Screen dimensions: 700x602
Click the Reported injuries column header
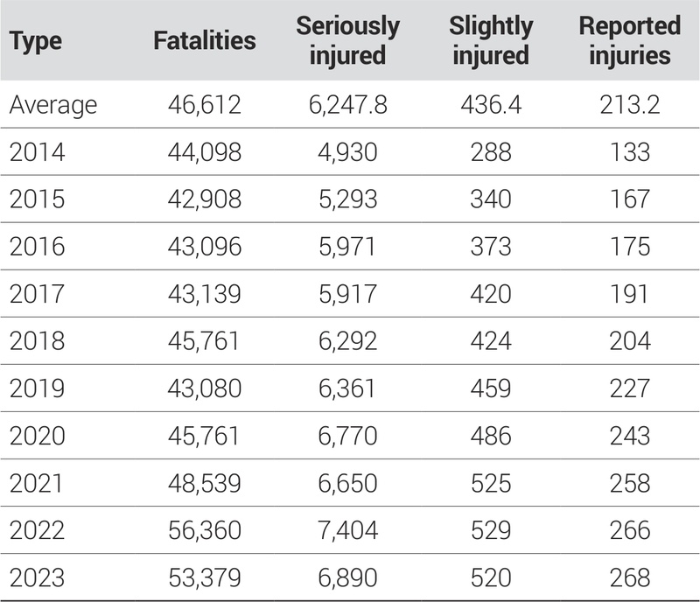pyautogui.click(x=625, y=41)
